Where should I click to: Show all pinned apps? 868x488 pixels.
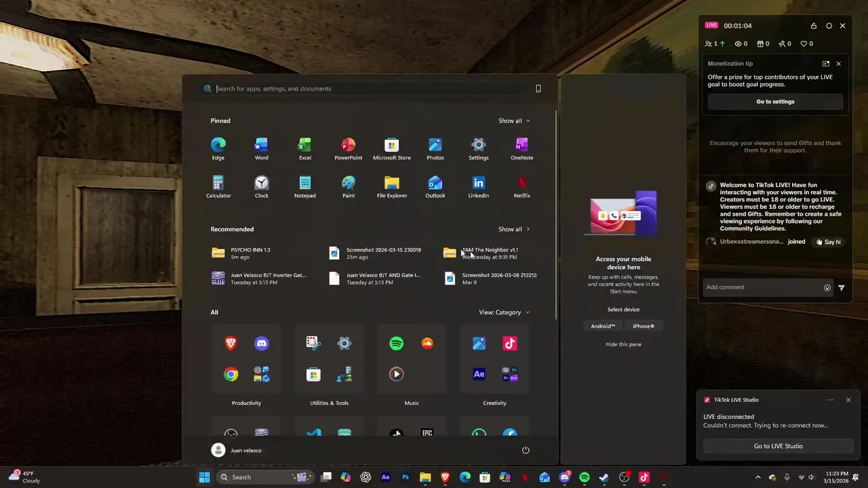point(514,121)
